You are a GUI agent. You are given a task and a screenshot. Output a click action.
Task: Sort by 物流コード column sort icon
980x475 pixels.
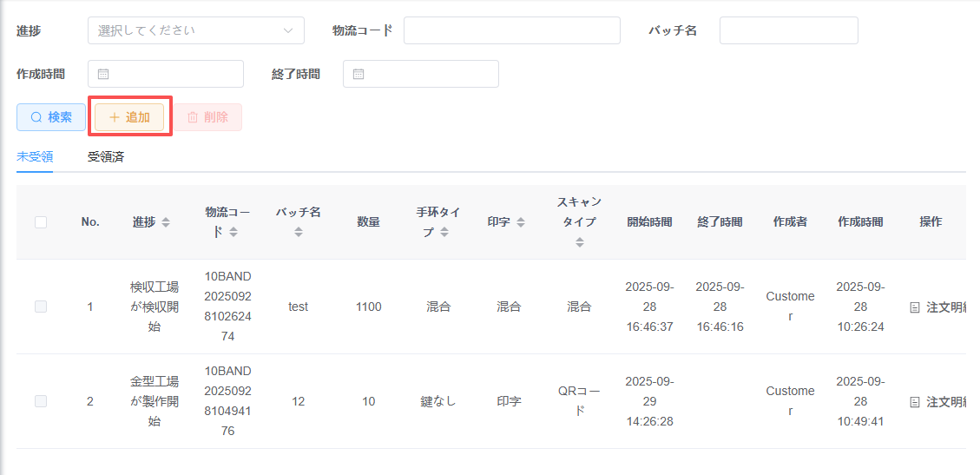tap(233, 233)
